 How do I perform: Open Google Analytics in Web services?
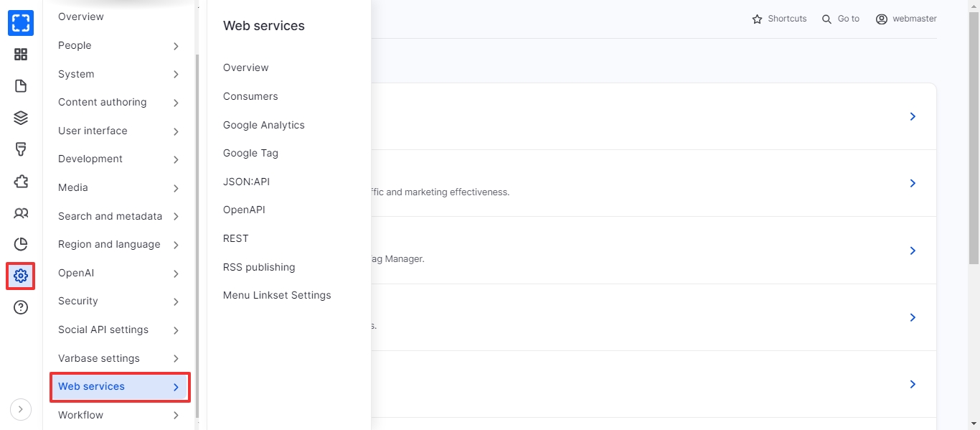pyautogui.click(x=263, y=125)
